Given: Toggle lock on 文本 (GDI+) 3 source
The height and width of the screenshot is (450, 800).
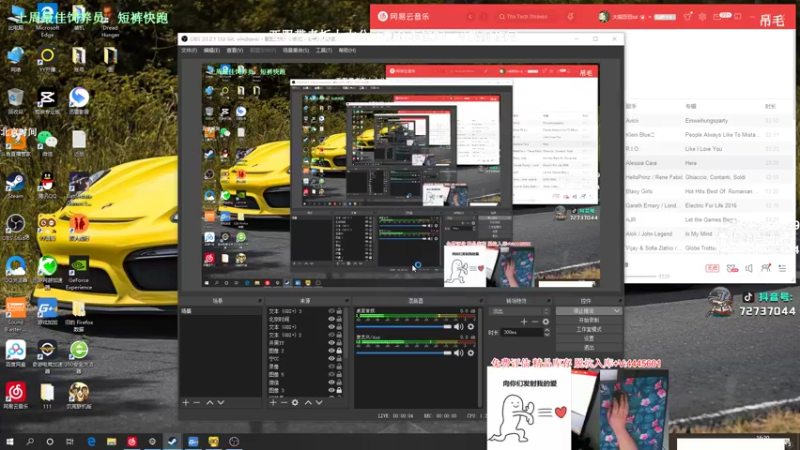Looking at the screenshot, I should coord(339,311).
